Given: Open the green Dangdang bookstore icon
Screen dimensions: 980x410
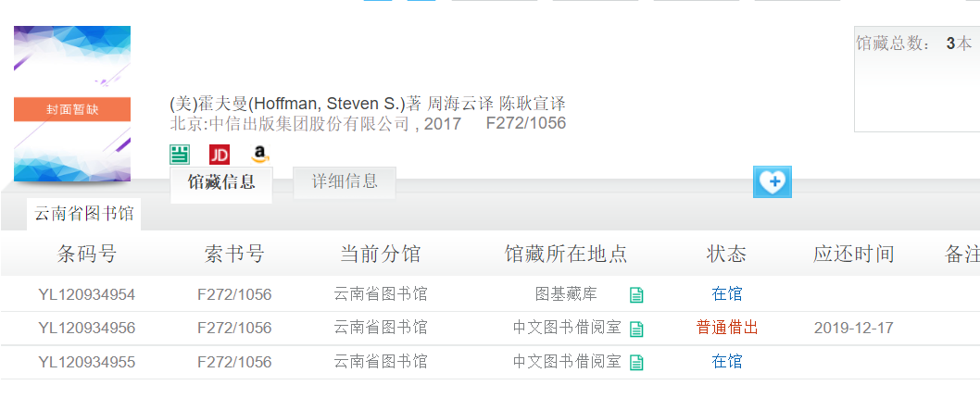Looking at the screenshot, I should tap(180, 155).
